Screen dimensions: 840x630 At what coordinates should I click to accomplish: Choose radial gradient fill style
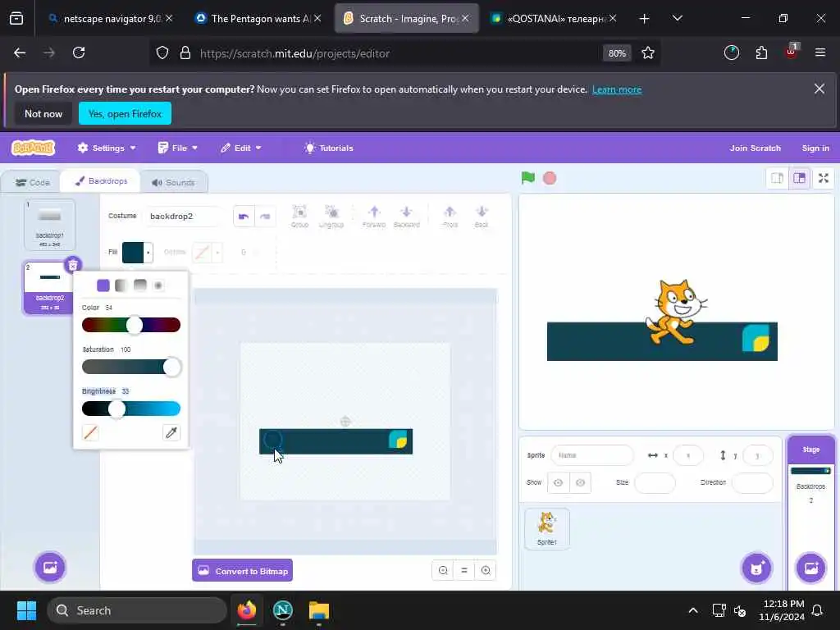pyautogui.click(x=158, y=285)
